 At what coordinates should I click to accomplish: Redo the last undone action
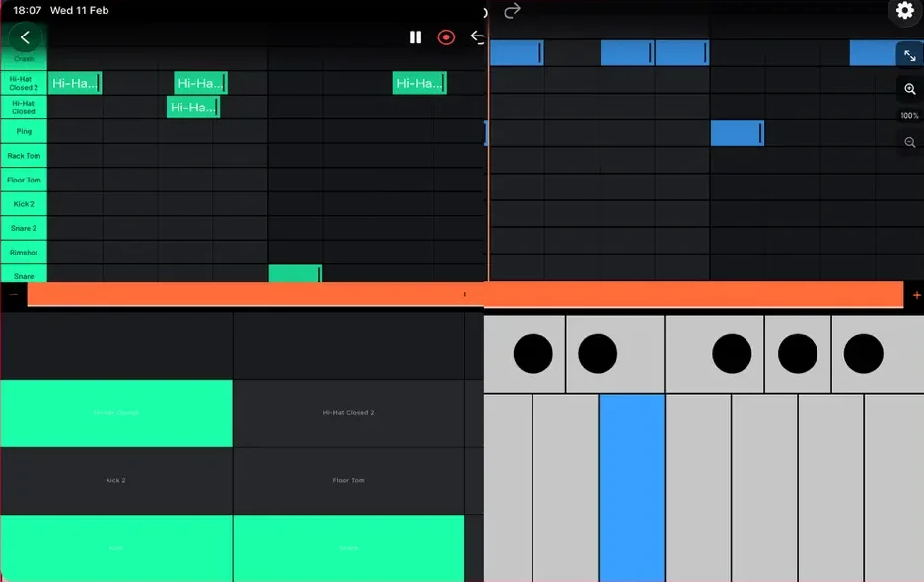coord(512,11)
